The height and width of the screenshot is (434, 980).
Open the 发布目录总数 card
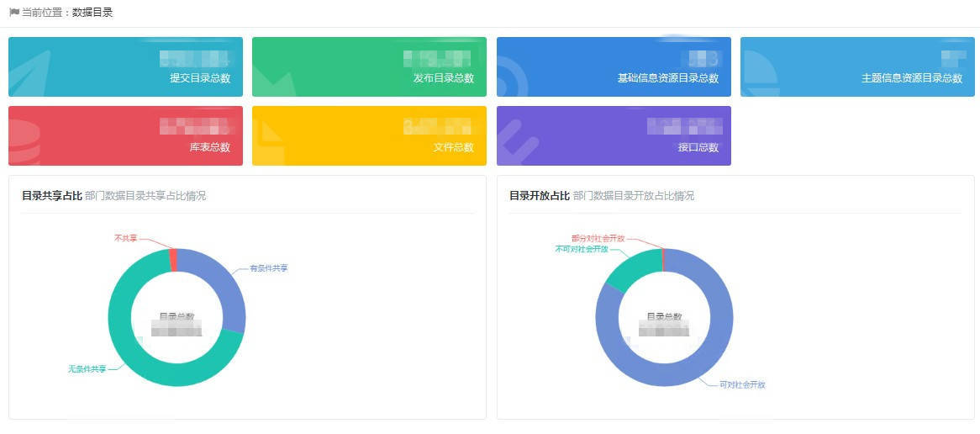[x=369, y=67]
